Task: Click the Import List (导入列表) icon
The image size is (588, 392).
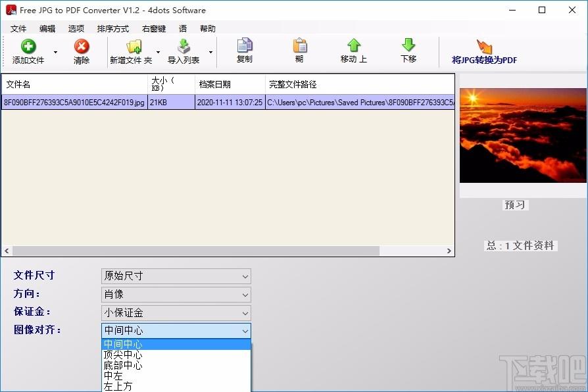Action: [184, 46]
